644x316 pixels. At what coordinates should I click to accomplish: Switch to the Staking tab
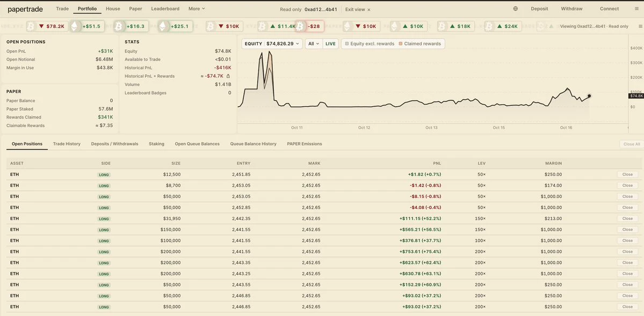tap(156, 144)
